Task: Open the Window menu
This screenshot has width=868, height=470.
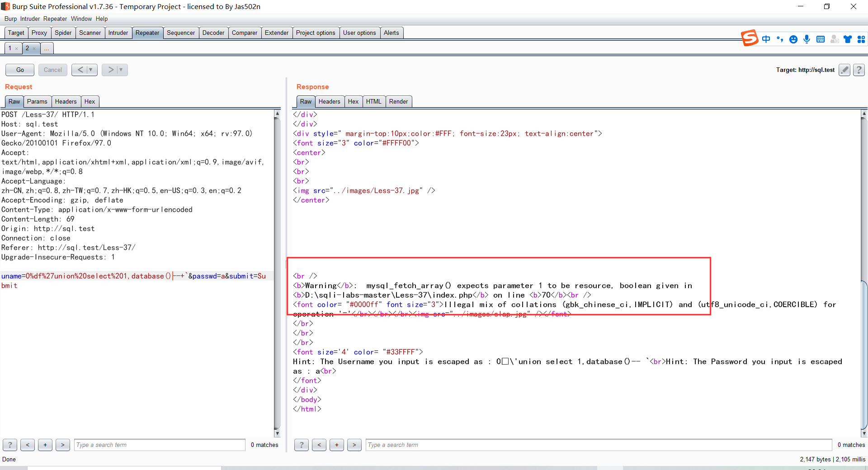Action: 81,19
